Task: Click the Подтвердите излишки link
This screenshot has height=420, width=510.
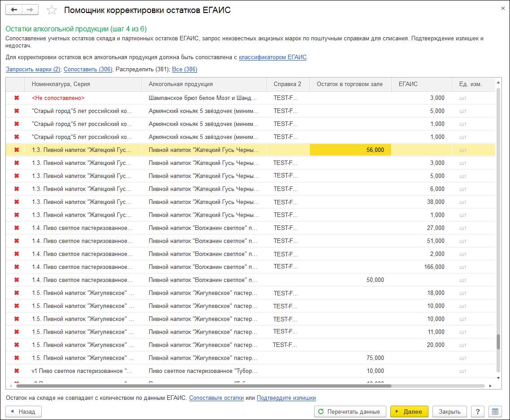Action: tap(286, 398)
